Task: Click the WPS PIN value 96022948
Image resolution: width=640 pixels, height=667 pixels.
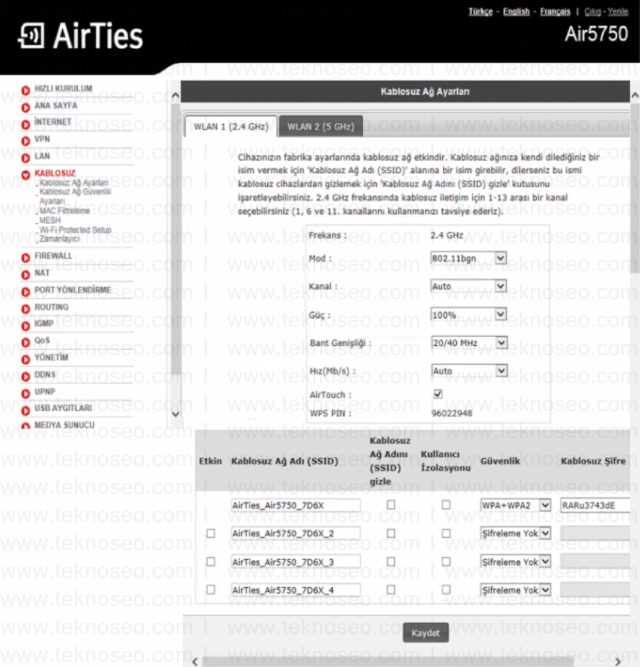Action: click(x=452, y=413)
